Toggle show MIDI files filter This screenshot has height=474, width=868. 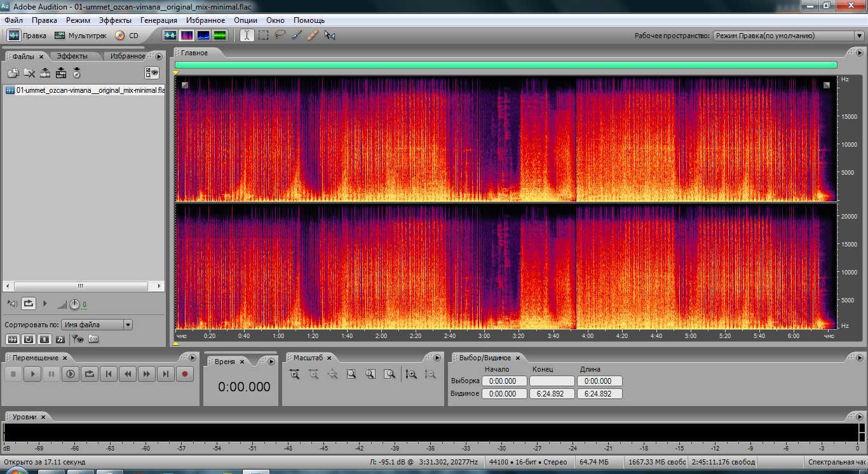tap(60, 339)
